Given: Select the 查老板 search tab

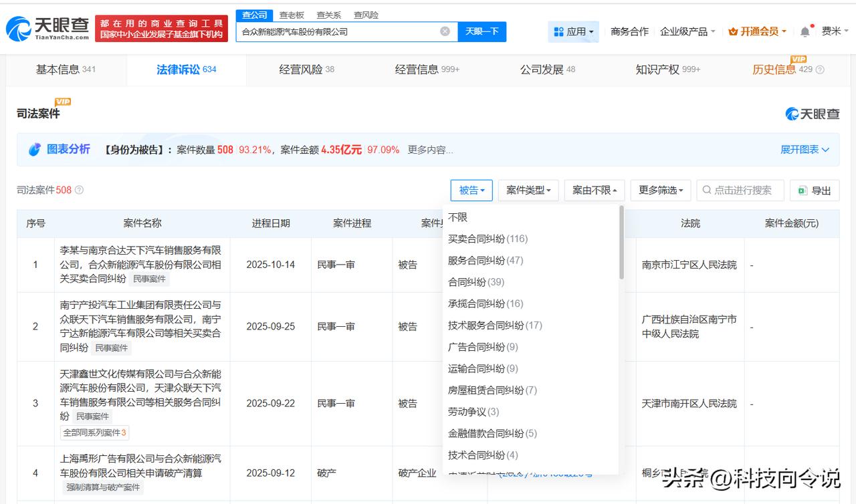Looking at the screenshot, I should [x=292, y=15].
